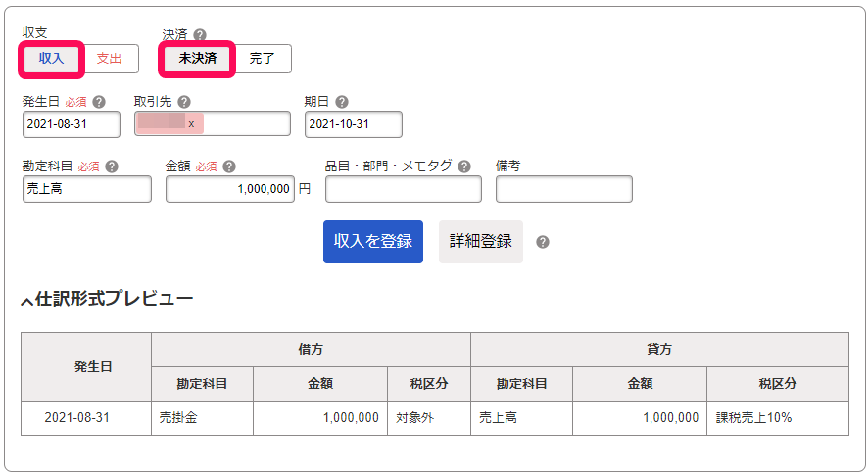
Task: Open the 品目・部門・メモタグ tag field
Action: [404, 189]
